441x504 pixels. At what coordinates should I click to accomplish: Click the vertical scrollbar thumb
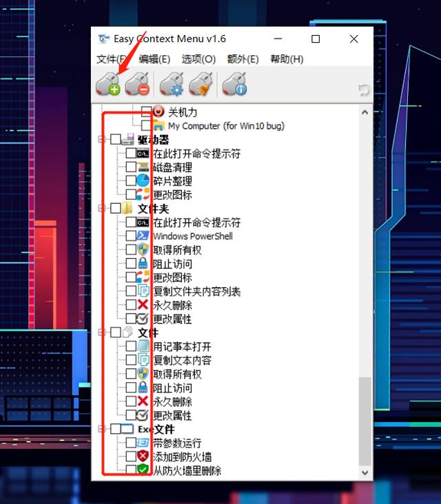(365, 421)
